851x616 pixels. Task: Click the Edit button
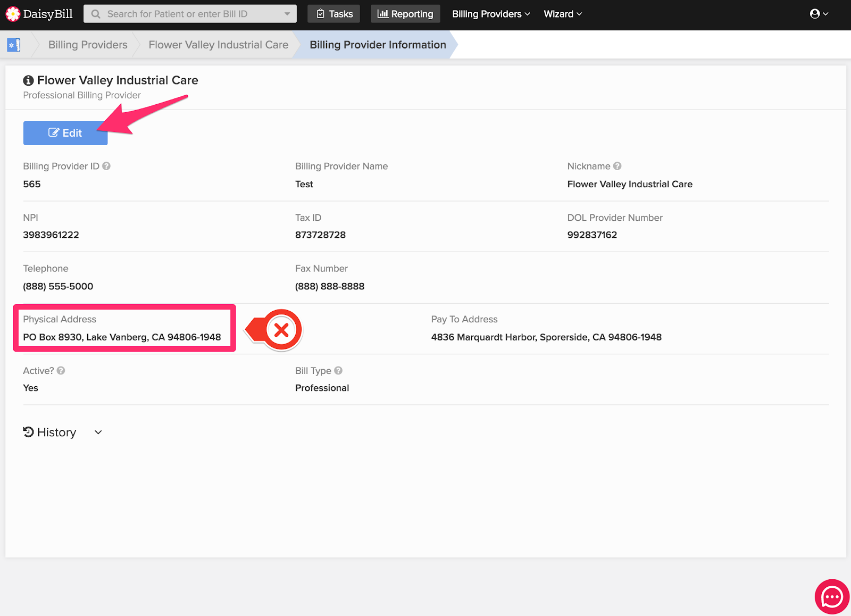[x=65, y=133]
